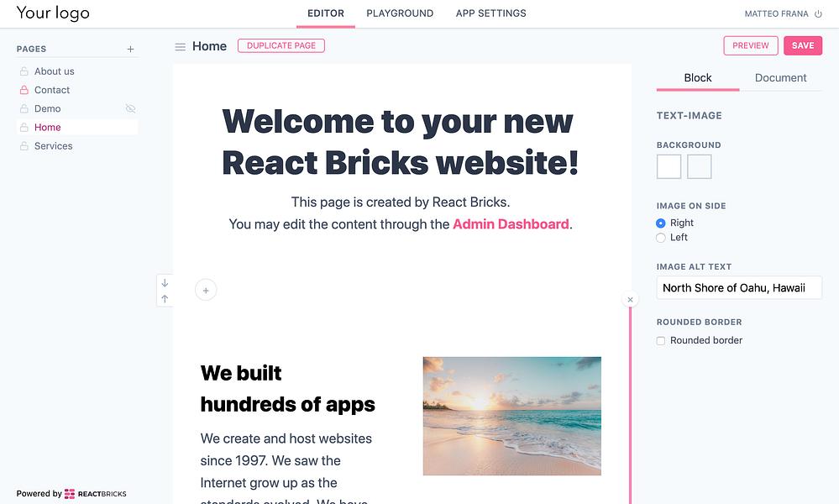Open the App Settings tab
The height and width of the screenshot is (504, 839).
tap(490, 13)
